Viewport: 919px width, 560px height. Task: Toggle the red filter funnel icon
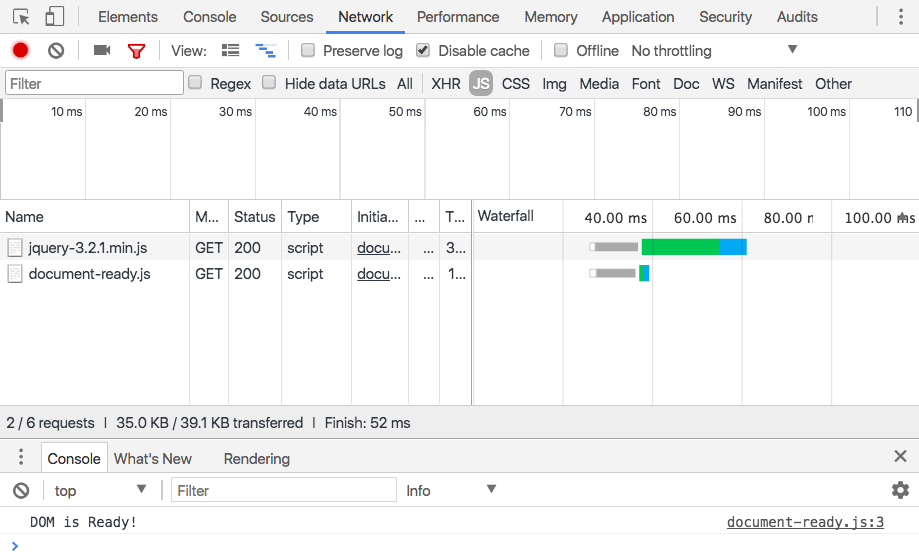tap(137, 52)
